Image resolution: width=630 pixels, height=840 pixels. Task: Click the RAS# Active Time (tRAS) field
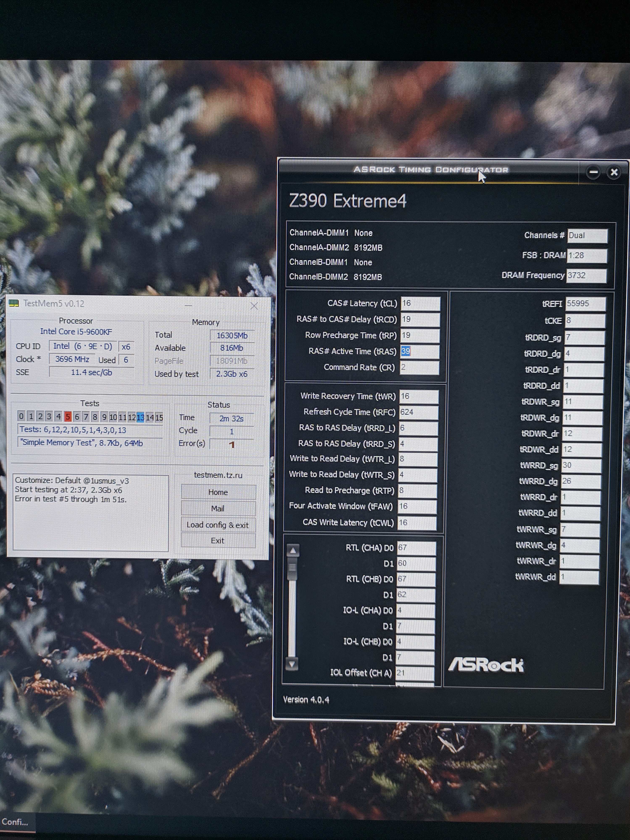tap(420, 351)
